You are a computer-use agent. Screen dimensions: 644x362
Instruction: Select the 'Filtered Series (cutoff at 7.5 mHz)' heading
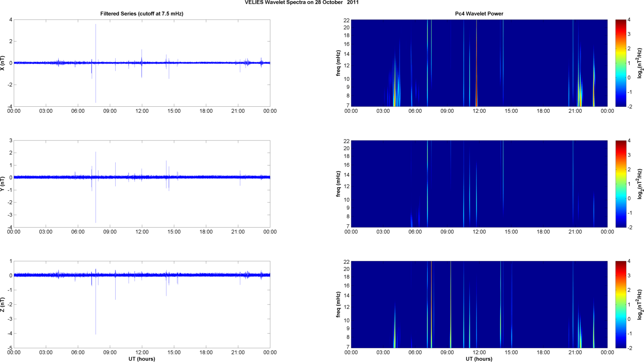142,14
